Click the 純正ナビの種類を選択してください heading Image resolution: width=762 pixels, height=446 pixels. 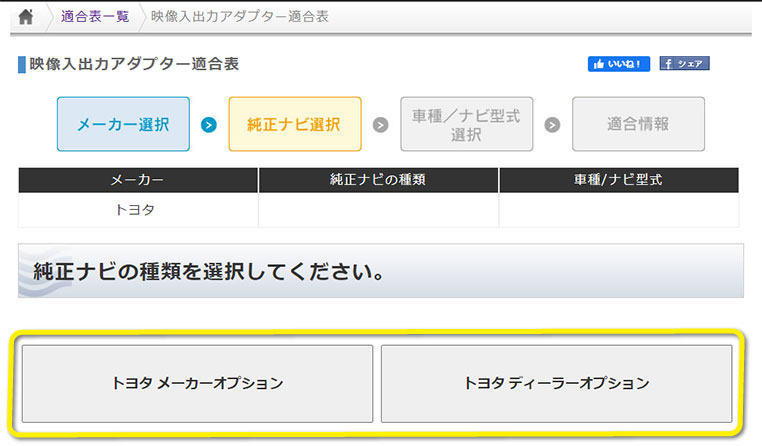click(x=209, y=272)
